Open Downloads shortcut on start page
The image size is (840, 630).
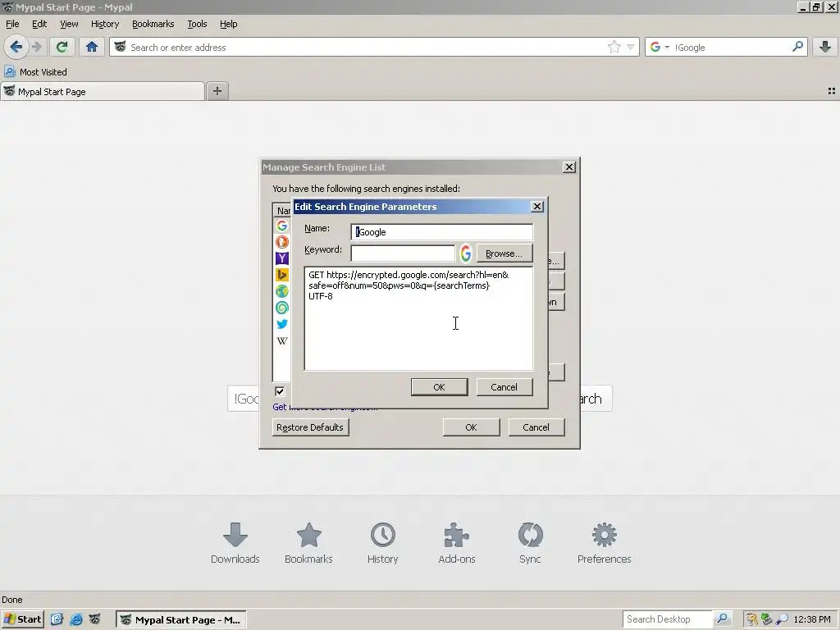pyautogui.click(x=235, y=543)
